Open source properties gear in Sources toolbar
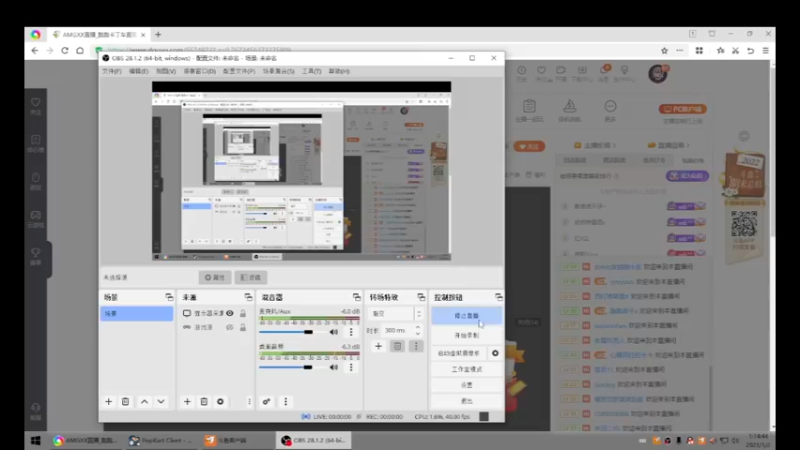 220,402
